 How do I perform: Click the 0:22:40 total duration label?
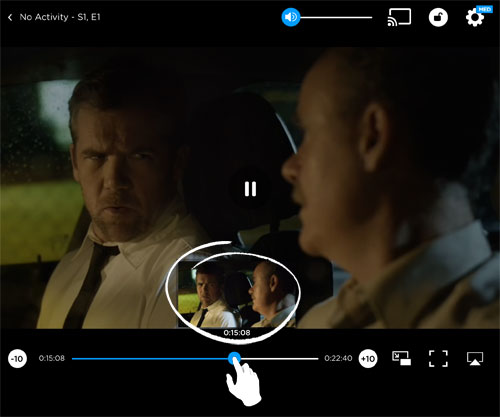click(x=338, y=358)
